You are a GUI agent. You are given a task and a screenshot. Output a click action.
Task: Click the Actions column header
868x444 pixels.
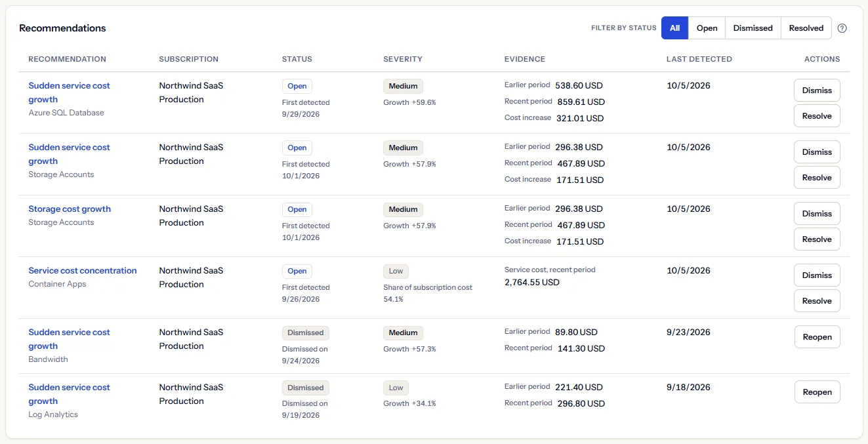(x=822, y=59)
